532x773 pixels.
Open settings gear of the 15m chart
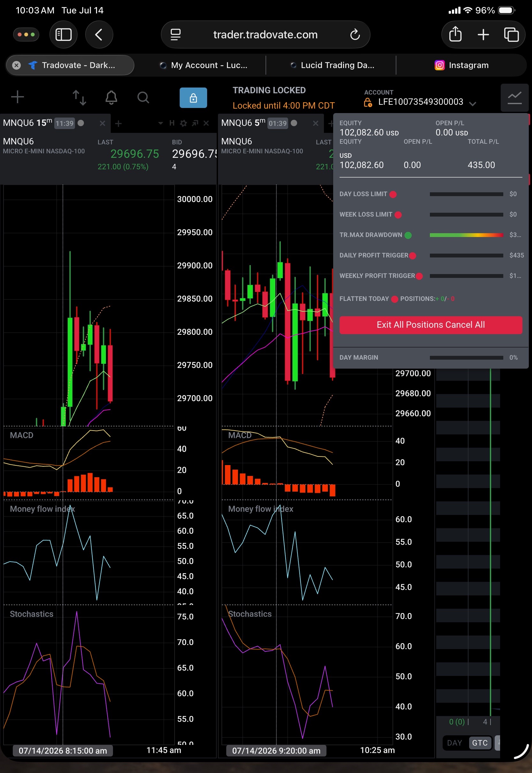point(183,123)
